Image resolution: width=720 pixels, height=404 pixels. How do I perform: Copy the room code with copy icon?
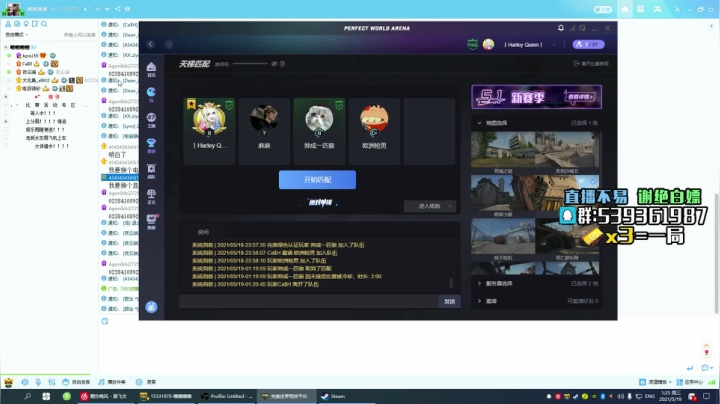[x=282, y=64]
